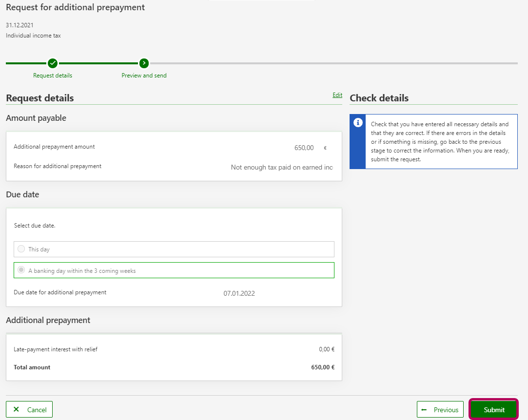528x420 pixels.
Task: Submit the additional prepayment request
Action: pyautogui.click(x=494, y=410)
